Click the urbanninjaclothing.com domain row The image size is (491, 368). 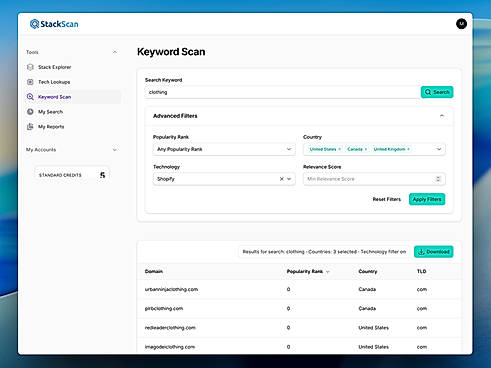click(x=299, y=289)
